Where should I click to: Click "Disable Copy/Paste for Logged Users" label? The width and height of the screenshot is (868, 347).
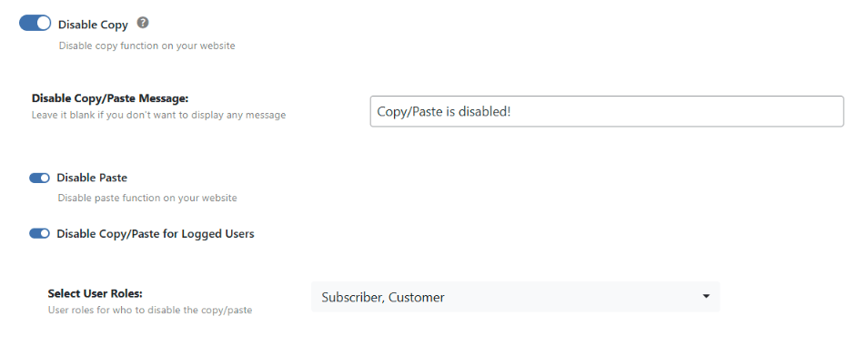156,234
